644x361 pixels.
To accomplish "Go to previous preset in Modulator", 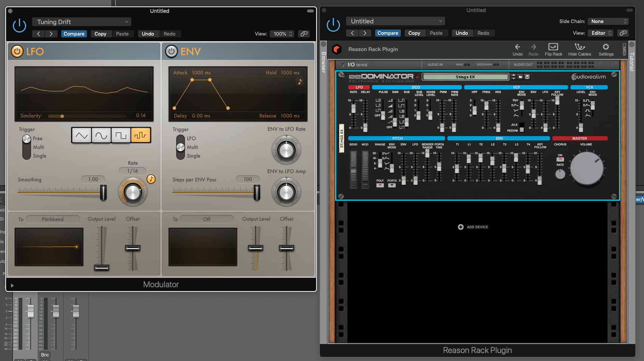I will click(39, 34).
